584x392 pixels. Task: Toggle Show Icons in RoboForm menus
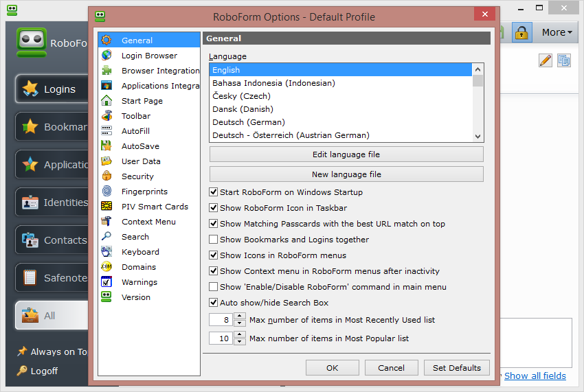point(213,255)
